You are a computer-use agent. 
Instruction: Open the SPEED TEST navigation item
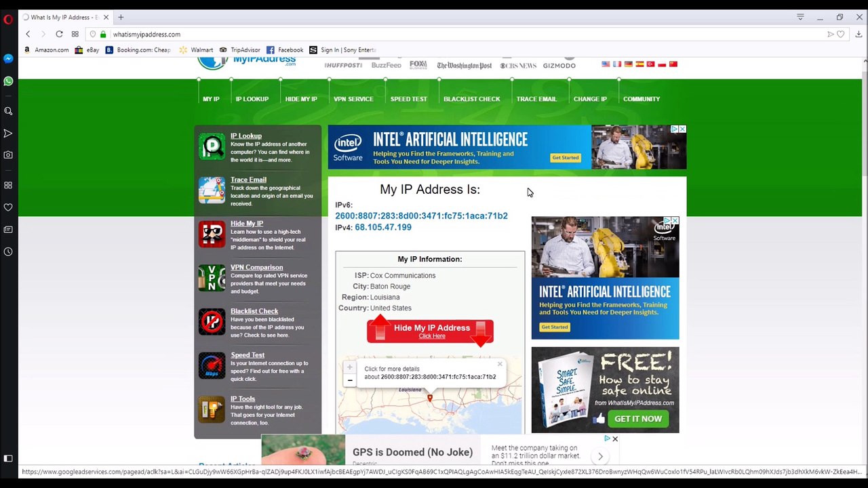[409, 99]
